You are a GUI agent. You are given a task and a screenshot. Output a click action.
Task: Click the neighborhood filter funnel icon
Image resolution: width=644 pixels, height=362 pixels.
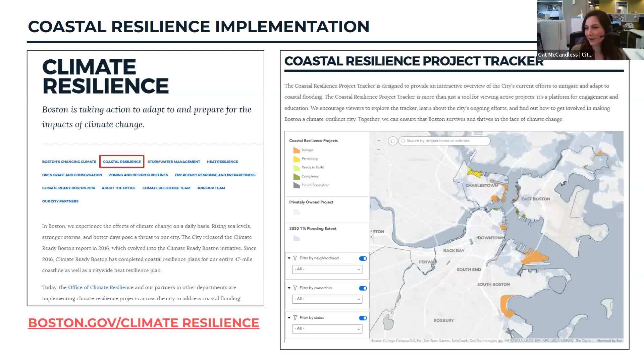point(295,258)
